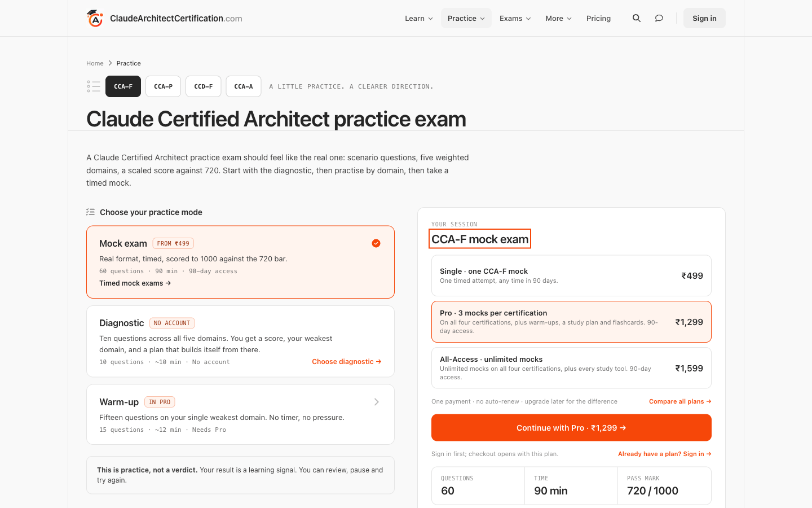
Task: Switch to the CCA-P tab
Action: point(164,86)
